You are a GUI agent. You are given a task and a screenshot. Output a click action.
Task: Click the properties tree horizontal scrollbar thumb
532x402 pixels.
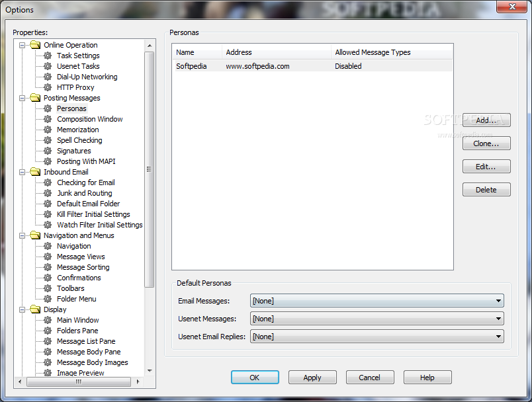(x=78, y=382)
